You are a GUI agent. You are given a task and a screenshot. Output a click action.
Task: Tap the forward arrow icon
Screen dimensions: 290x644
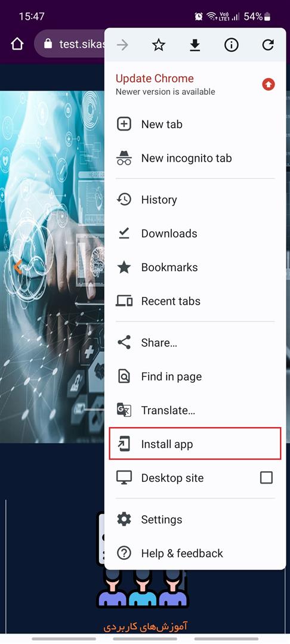coord(122,45)
